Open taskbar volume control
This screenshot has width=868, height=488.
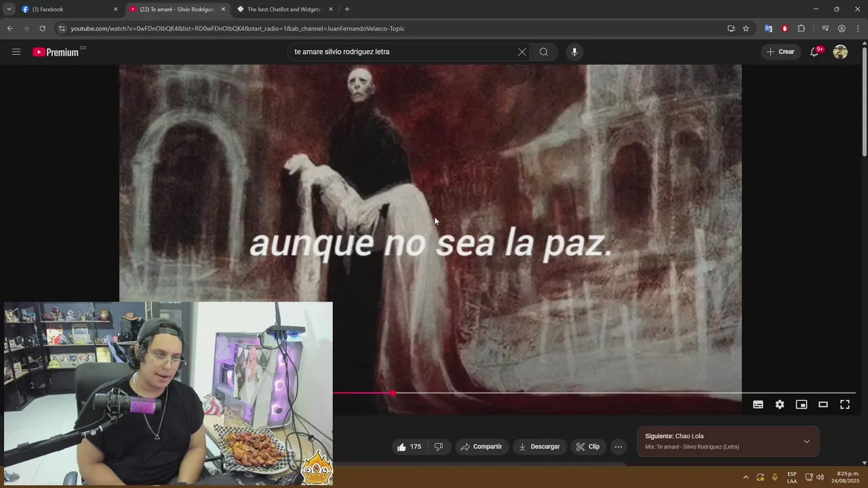(820, 477)
